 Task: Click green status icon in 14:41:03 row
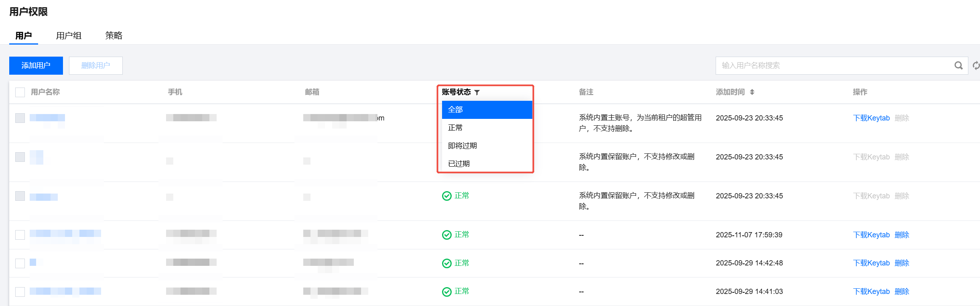pos(446,292)
